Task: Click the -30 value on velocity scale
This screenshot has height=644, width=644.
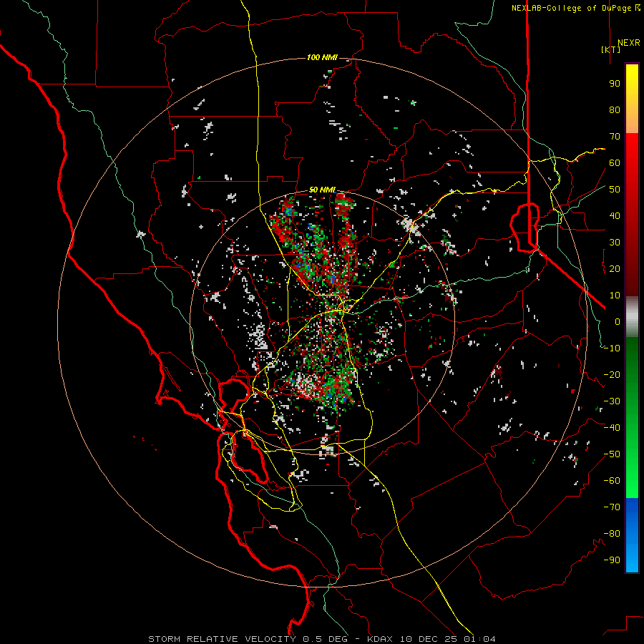Action: click(612, 401)
